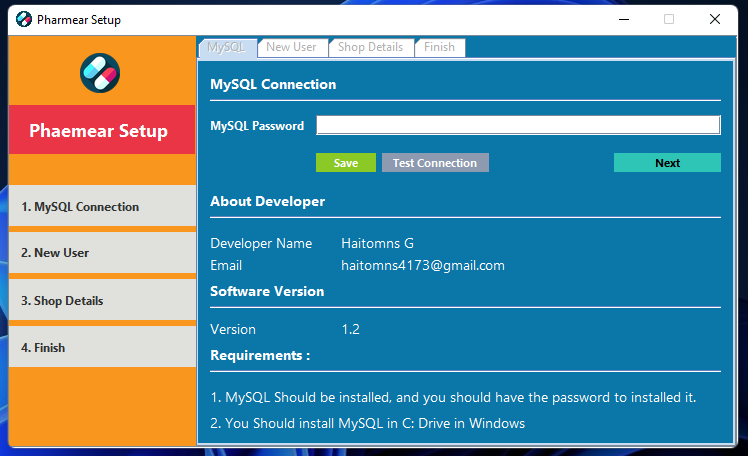Viewport: 748px width, 456px height.
Task: Click the version value 1.2
Action: pyautogui.click(x=351, y=329)
